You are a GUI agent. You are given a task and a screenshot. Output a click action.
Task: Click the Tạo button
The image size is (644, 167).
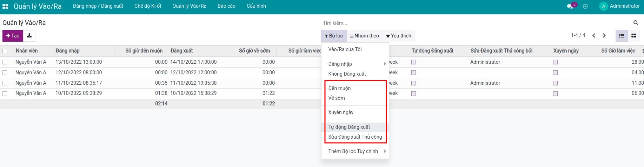(x=13, y=36)
